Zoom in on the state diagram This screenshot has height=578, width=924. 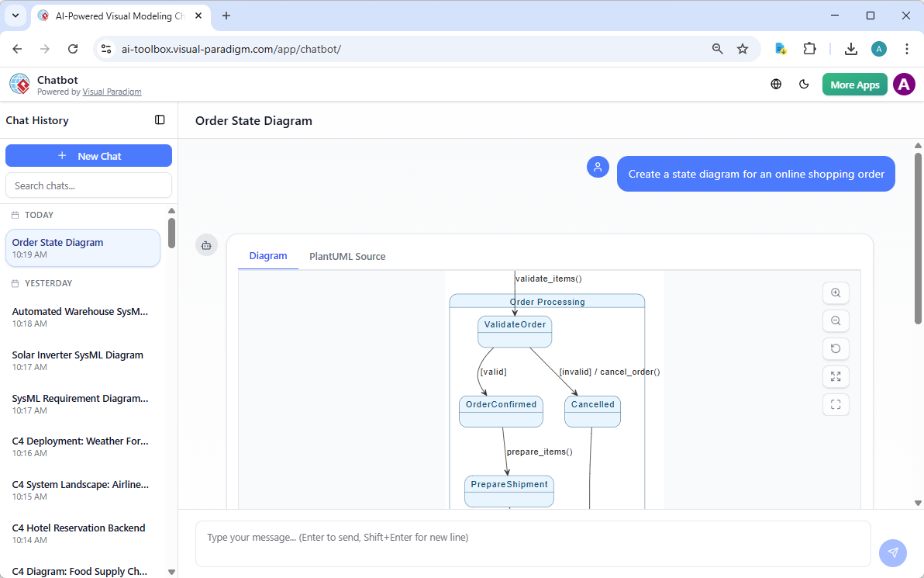(836, 292)
